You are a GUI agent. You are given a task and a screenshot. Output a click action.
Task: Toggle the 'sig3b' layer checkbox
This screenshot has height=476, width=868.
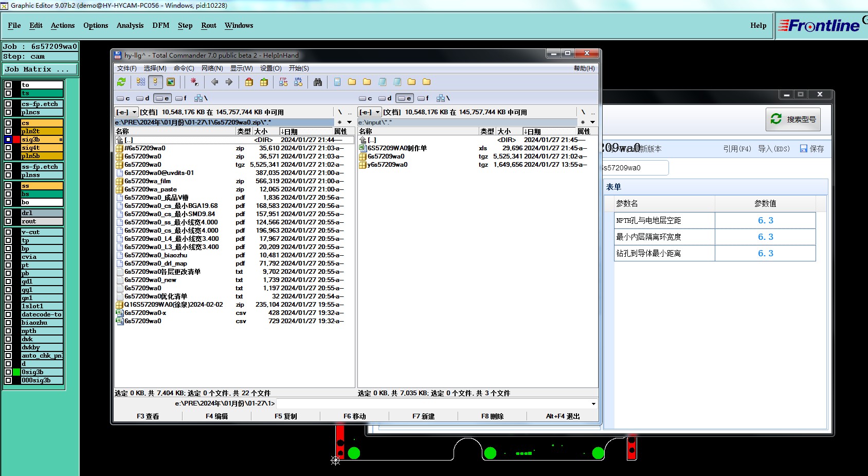tap(8, 139)
